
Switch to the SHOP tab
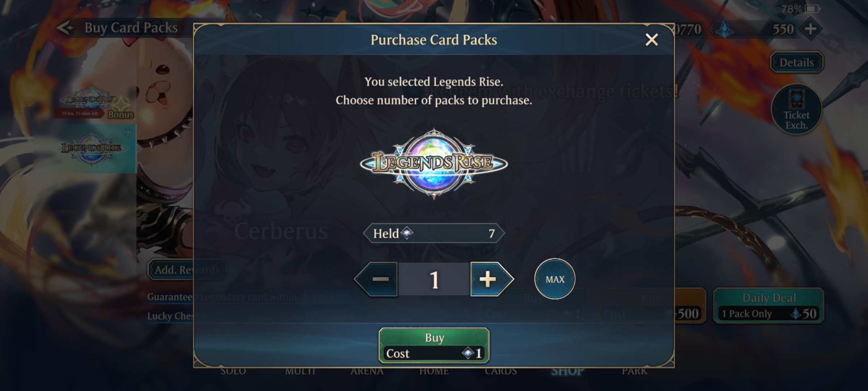click(567, 371)
